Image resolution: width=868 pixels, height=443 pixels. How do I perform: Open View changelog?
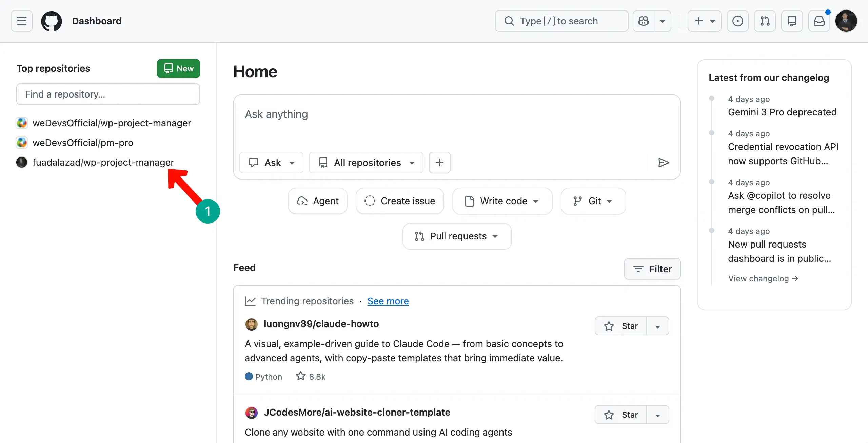[763, 278]
